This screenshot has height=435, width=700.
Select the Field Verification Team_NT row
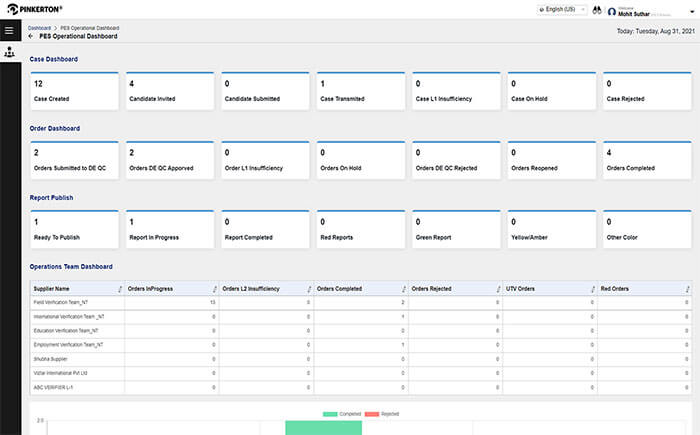pyautogui.click(x=361, y=302)
